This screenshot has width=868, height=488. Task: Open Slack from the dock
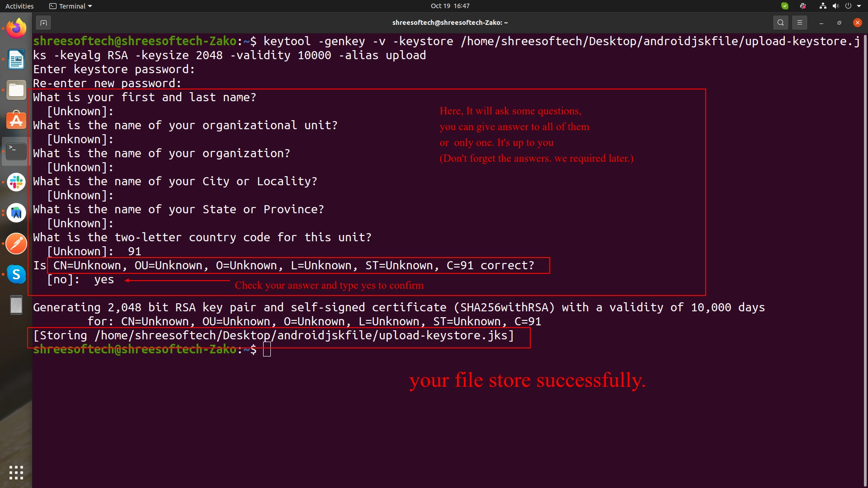[16, 182]
